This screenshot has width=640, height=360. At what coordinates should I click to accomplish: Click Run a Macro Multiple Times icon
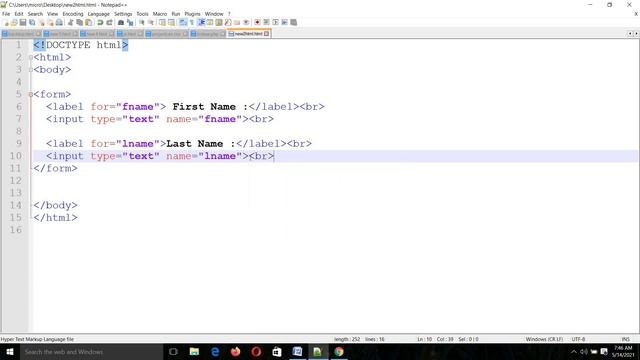284,22
